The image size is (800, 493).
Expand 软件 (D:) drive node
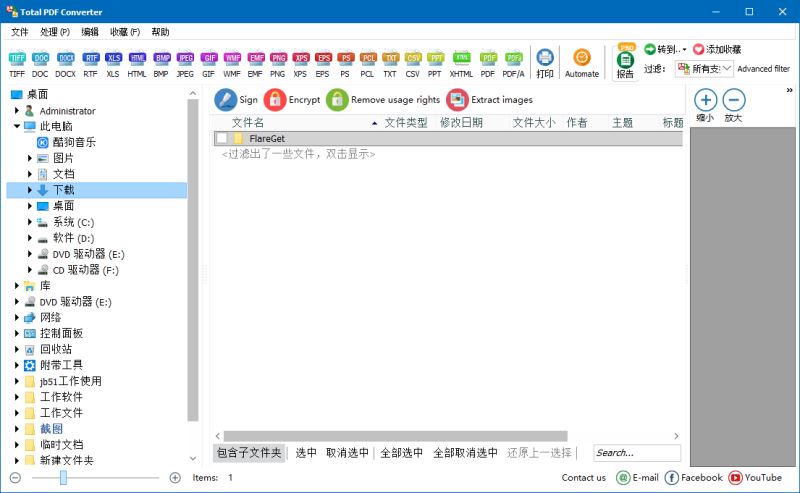coord(30,238)
